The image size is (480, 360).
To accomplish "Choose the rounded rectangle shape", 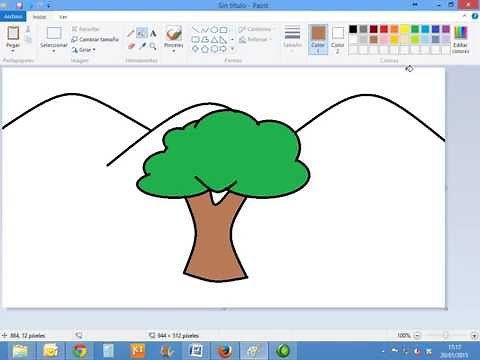I will coord(196,40).
